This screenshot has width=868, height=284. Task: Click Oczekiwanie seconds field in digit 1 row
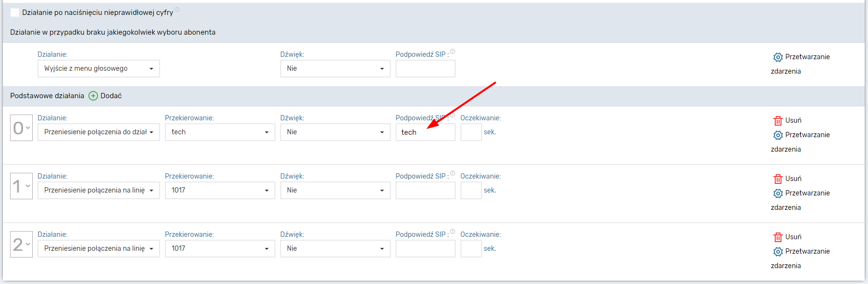471,191
